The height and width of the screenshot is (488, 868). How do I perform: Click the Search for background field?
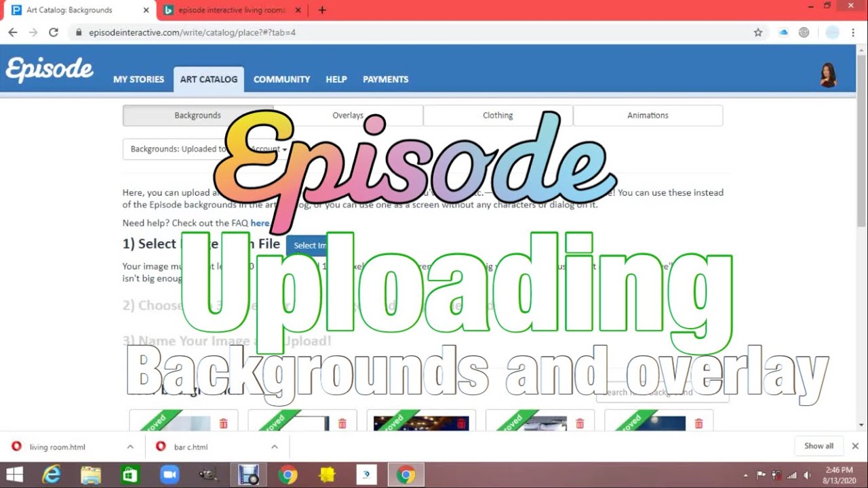point(663,392)
